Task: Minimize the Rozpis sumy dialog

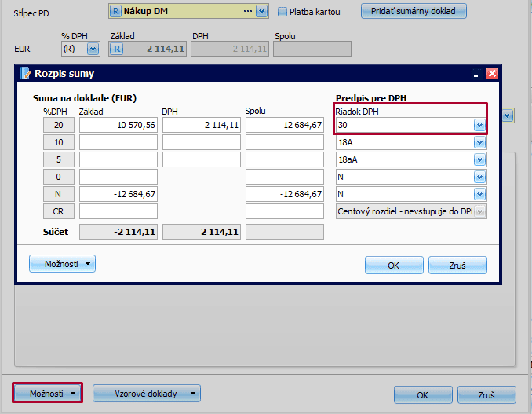Action: (x=476, y=74)
